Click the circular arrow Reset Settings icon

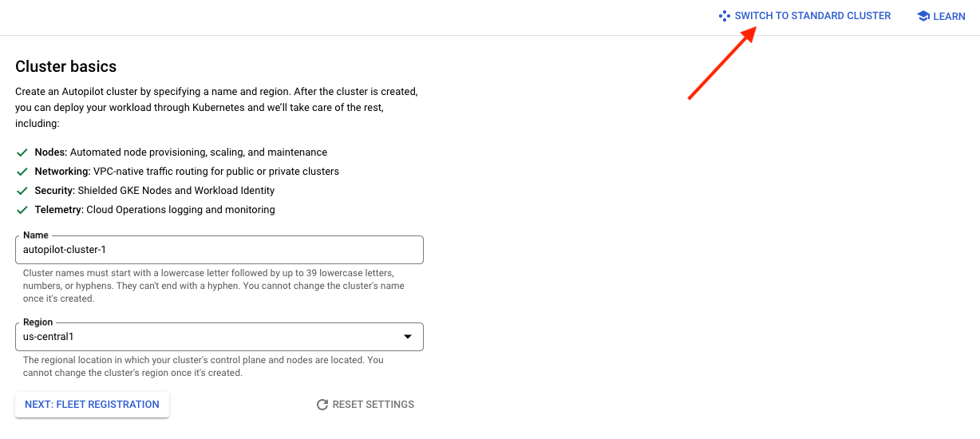(x=322, y=405)
